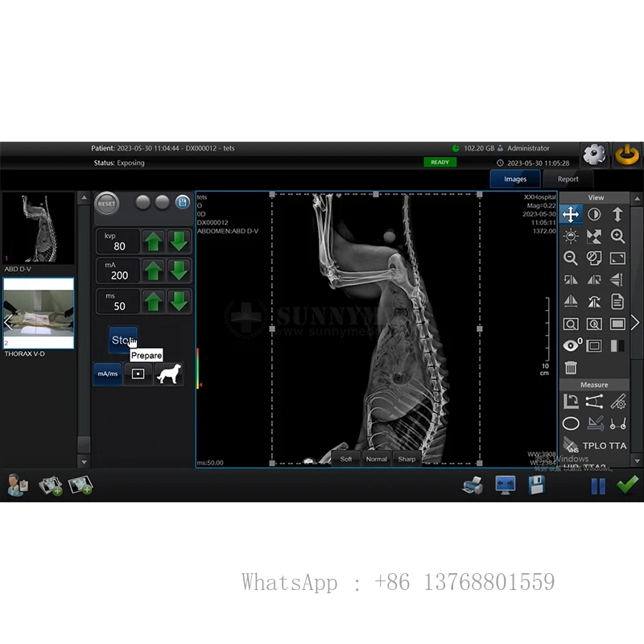The width and height of the screenshot is (644, 644).
Task: Toggle the dog patient size button
Action: click(x=169, y=374)
